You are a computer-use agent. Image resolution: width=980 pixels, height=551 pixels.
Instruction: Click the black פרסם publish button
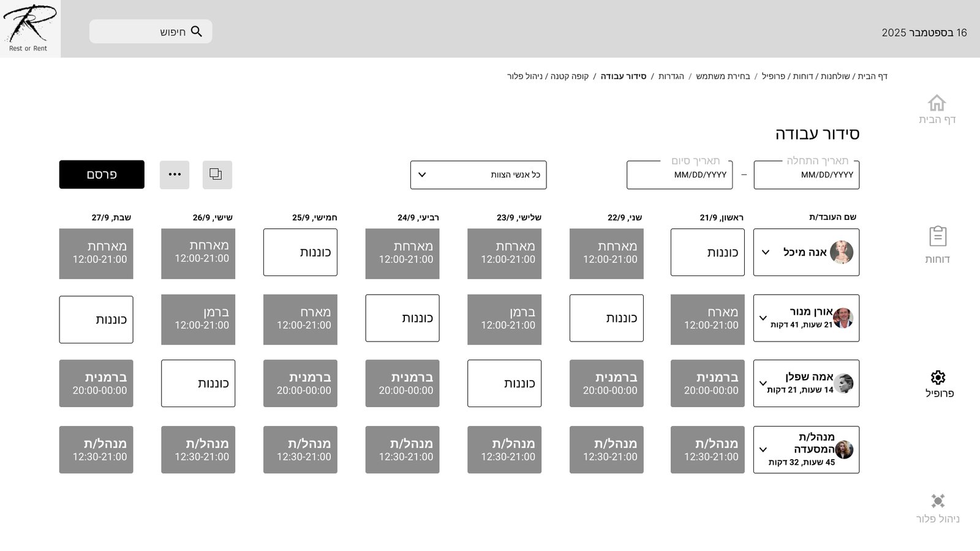pyautogui.click(x=102, y=175)
